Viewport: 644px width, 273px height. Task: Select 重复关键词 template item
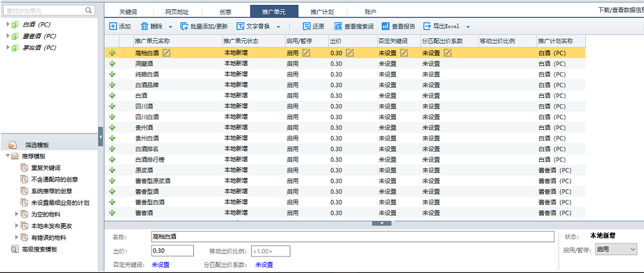[45, 168]
